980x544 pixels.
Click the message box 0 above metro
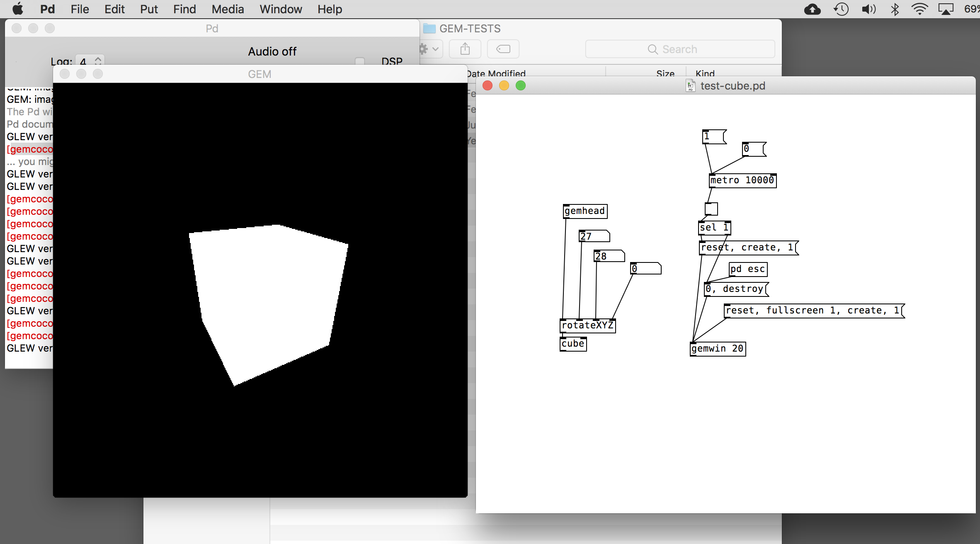[754, 149]
